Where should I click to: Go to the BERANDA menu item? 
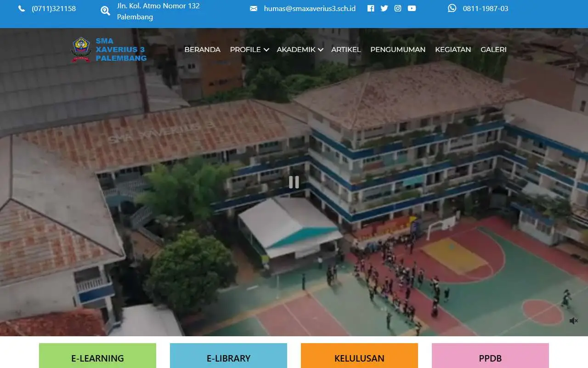click(x=203, y=50)
